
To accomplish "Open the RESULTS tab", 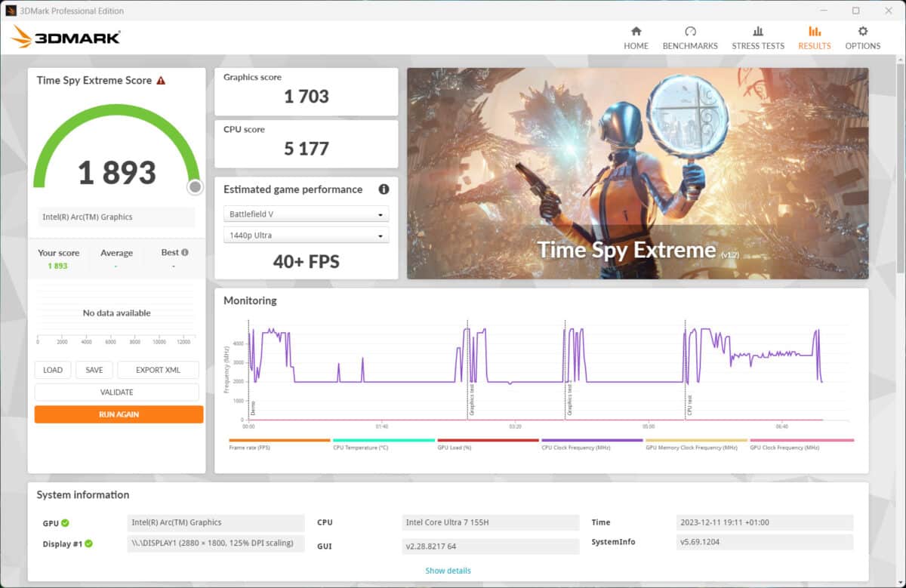I will click(815, 38).
